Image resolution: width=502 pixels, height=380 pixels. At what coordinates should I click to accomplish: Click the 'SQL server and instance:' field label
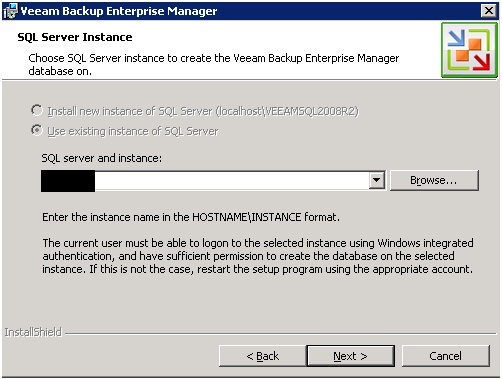(x=102, y=158)
